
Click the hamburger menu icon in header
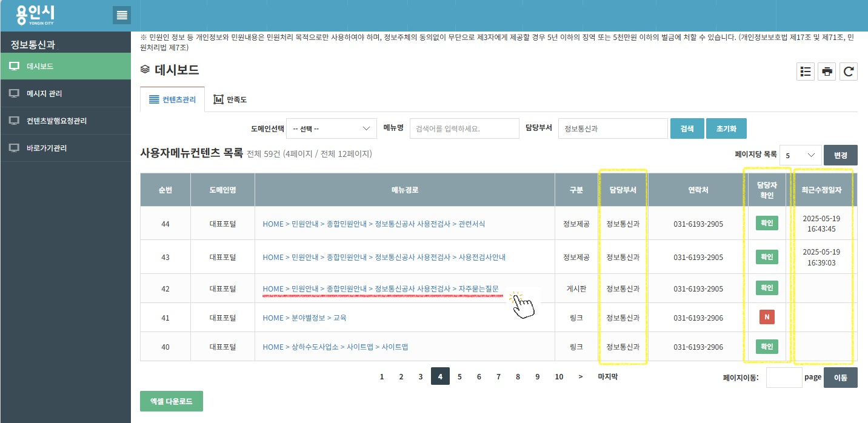[122, 15]
